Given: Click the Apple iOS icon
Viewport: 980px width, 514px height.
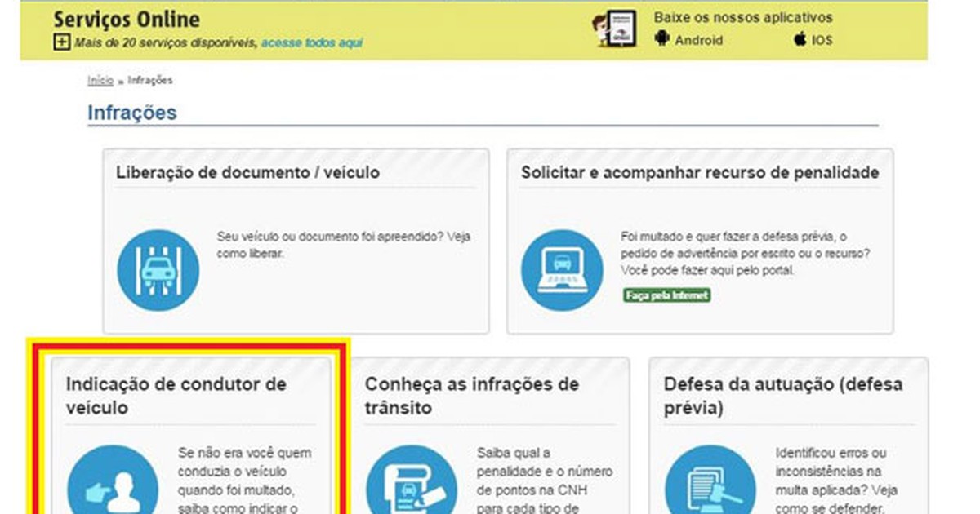Looking at the screenshot, I should coord(800,38).
